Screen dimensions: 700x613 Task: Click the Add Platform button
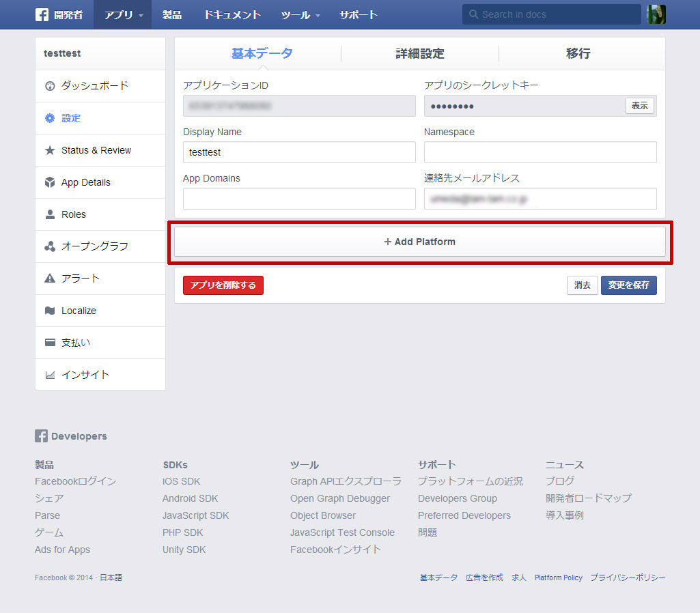pos(419,242)
